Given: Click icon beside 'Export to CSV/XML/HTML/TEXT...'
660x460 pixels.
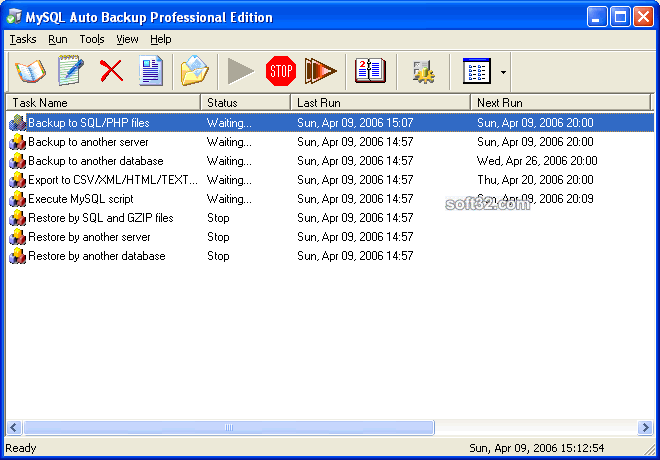Looking at the screenshot, I should (x=17, y=180).
